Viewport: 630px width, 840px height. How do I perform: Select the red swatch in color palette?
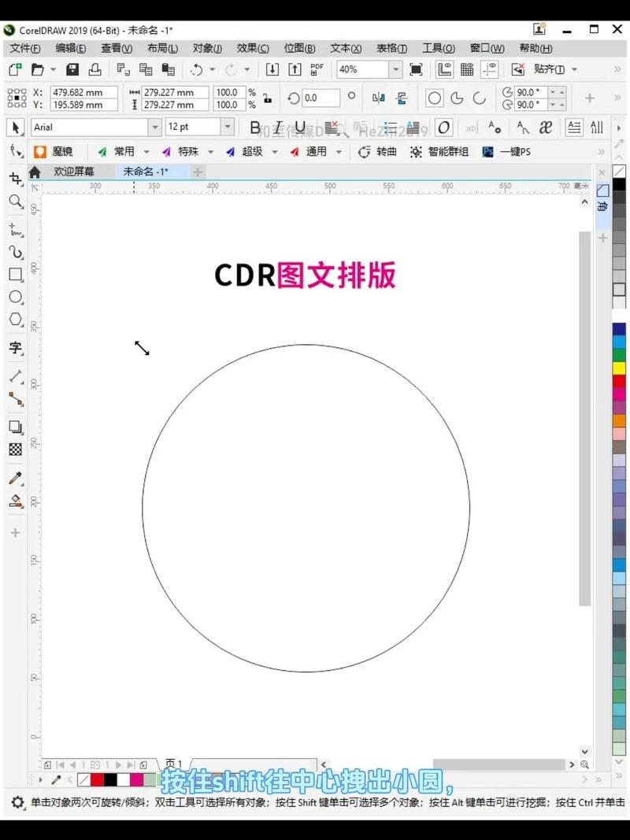[619, 381]
